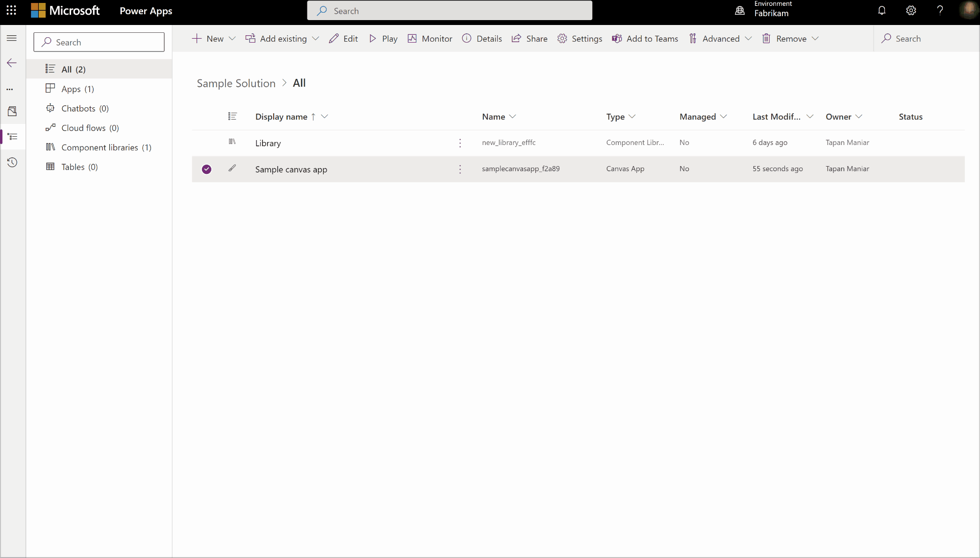Click ellipsis menu for Library item

460,143
